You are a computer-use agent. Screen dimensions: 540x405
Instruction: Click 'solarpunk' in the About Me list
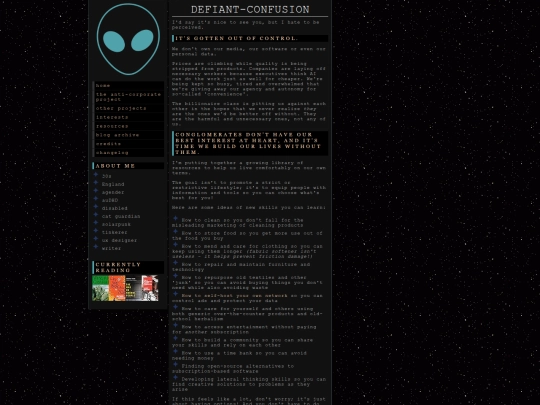(x=116, y=224)
